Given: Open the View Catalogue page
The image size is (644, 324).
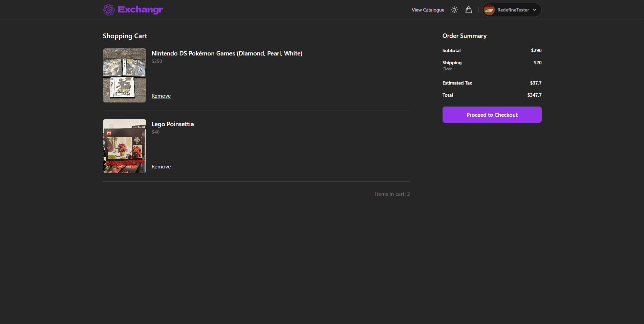Looking at the screenshot, I should coord(428,10).
